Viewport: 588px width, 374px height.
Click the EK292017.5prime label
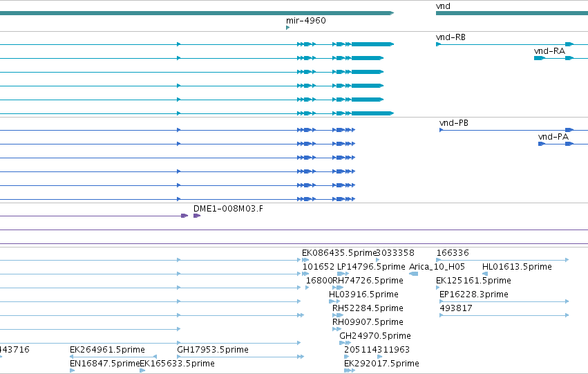tap(381, 364)
